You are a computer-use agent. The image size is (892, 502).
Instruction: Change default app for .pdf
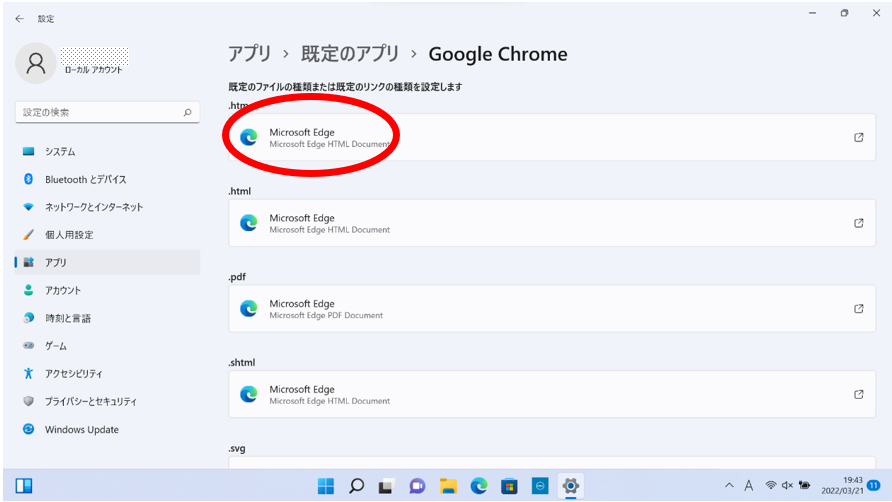click(552, 308)
